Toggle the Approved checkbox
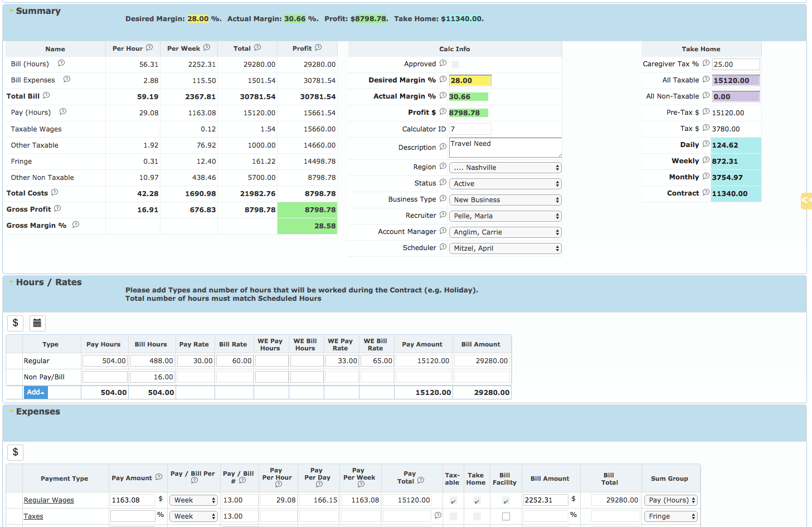 click(455, 65)
